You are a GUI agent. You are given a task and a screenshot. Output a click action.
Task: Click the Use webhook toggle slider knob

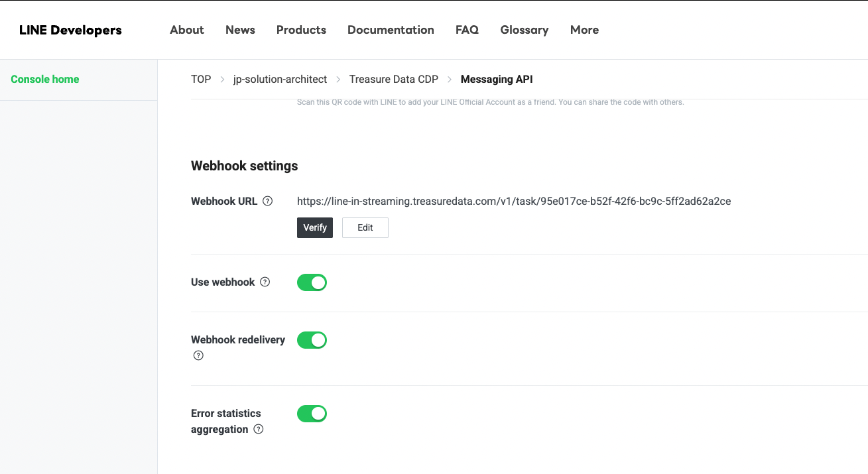318,282
